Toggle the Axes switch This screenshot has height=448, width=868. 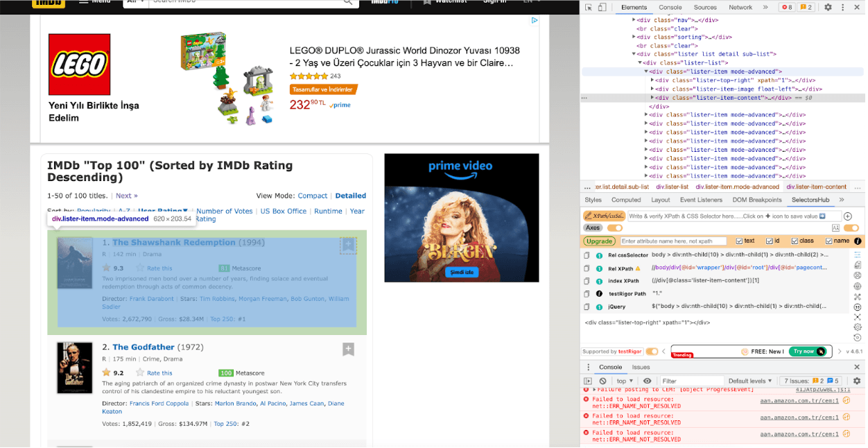[614, 228]
